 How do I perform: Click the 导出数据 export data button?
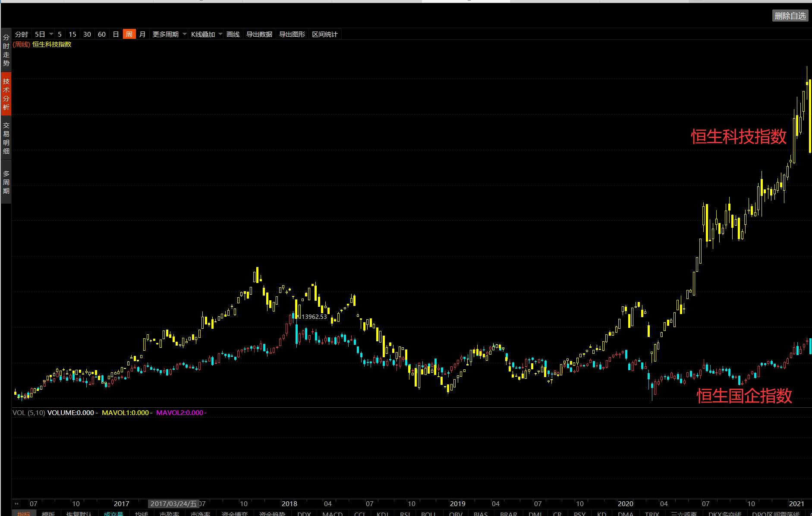[x=259, y=34]
